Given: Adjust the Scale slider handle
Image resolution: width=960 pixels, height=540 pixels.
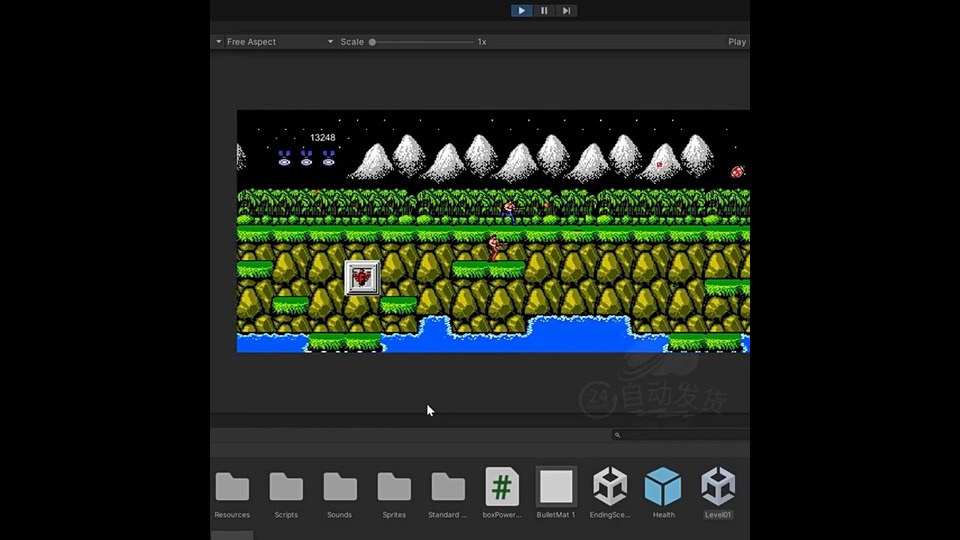Looking at the screenshot, I should (x=372, y=42).
